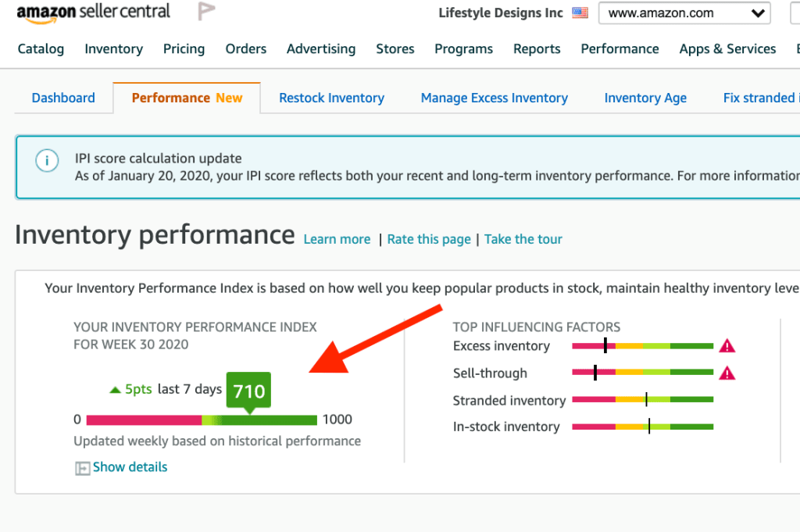Click the 710 IPI score badge

tap(248, 391)
